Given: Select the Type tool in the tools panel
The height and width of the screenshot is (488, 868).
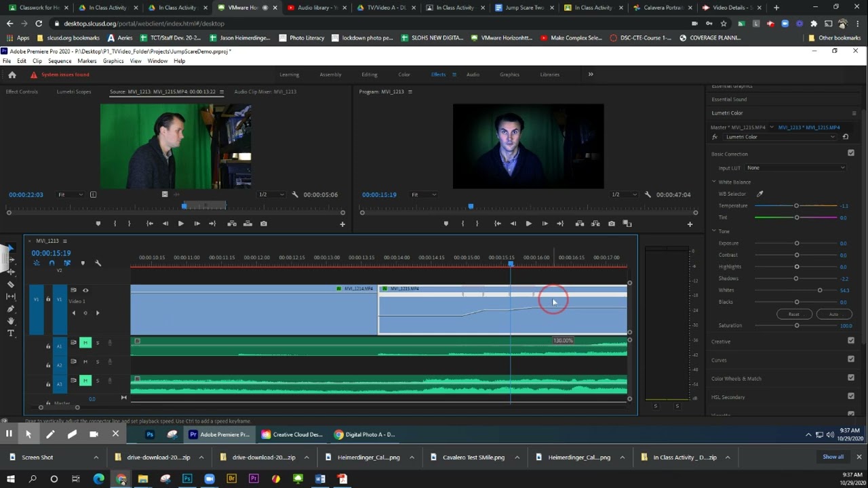Looking at the screenshot, I should pyautogui.click(x=11, y=333).
